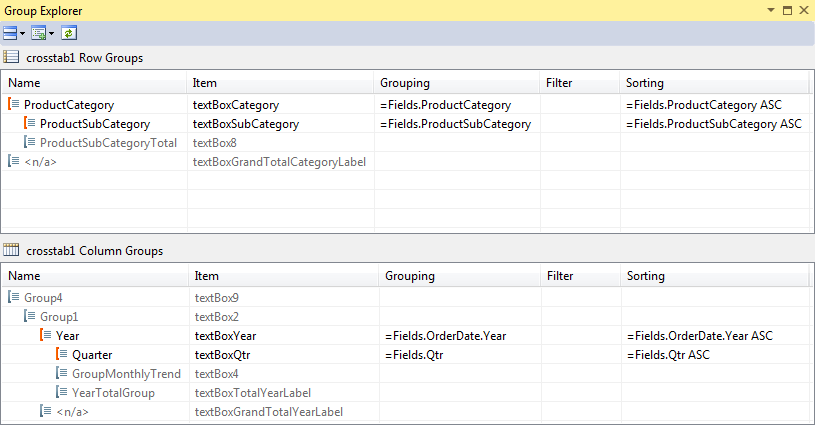This screenshot has height=425, width=815.
Task: Select the textBoxCategory item cell
Action: tap(280, 105)
